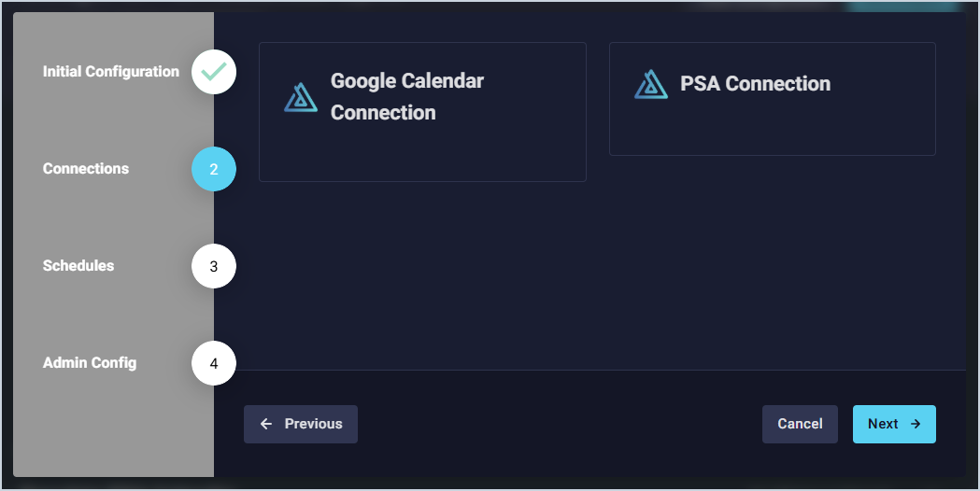Select the step 3 circle for Schedules
Viewport: 980px width, 491px height.
coord(214,266)
